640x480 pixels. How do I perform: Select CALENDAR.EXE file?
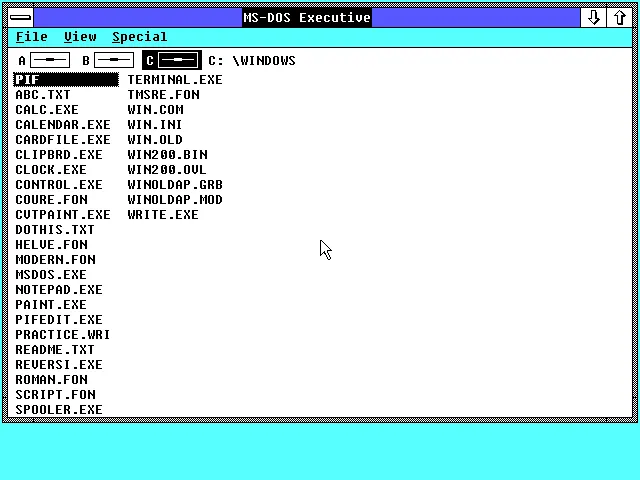(63, 124)
